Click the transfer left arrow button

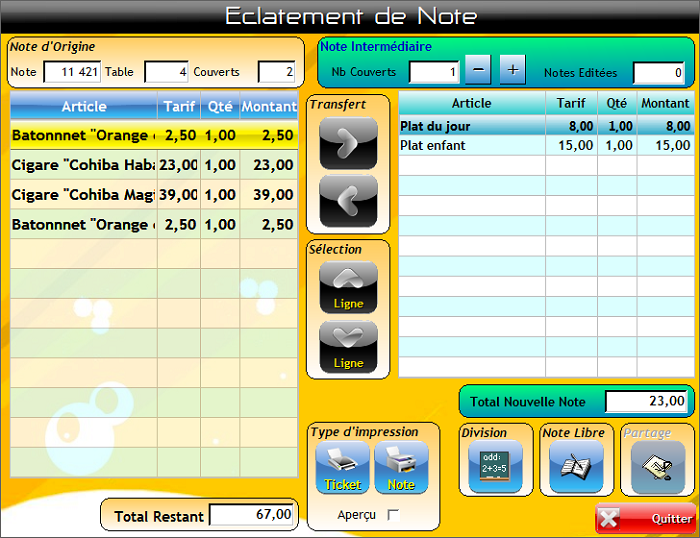[348, 201]
